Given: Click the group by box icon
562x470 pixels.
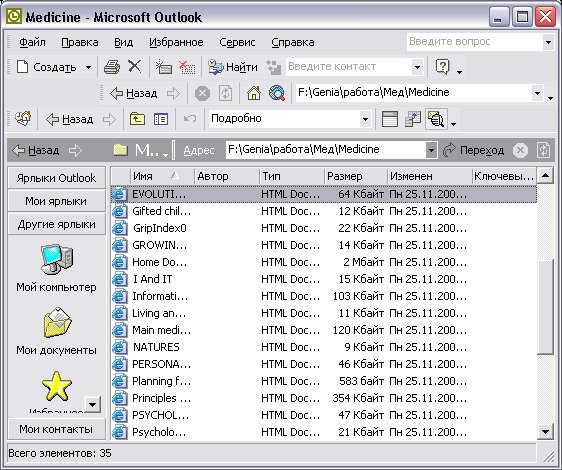Looking at the screenshot, I should pos(413,119).
